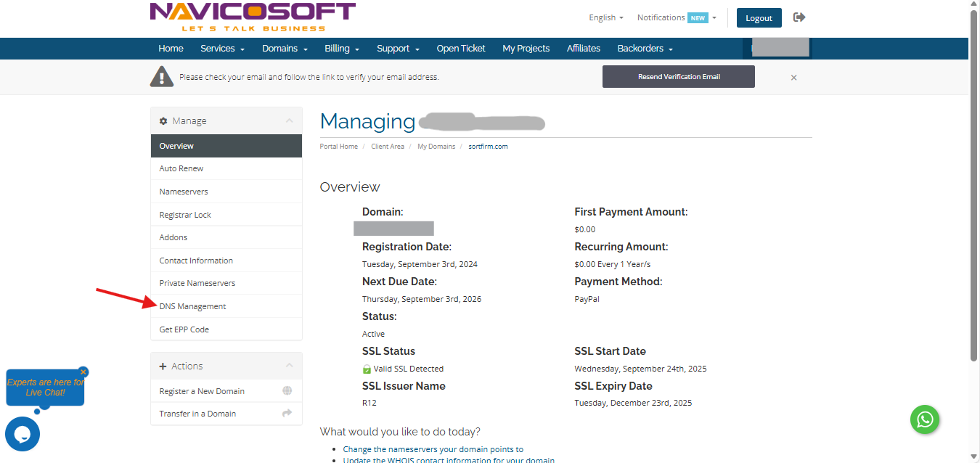Open the Services menu
Screen dimensions: 980x463
pos(222,49)
